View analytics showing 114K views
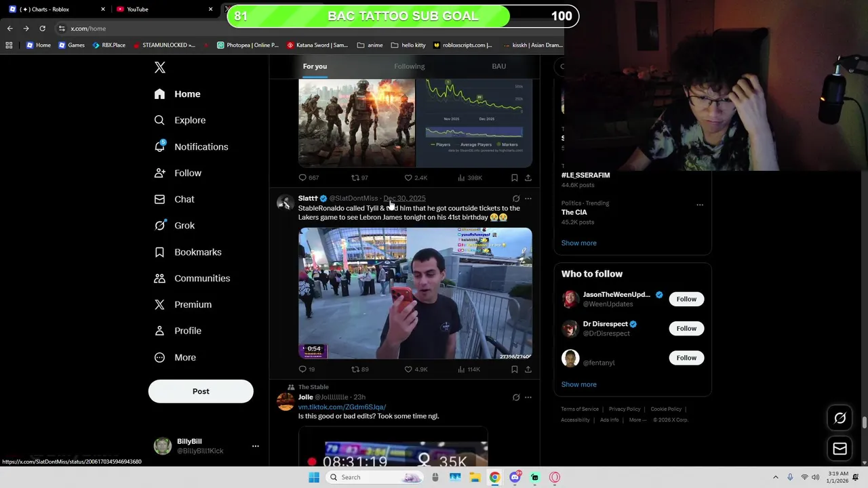The width and height of the screenshot is (868, 488). pyautogui.click(x=469, y=369)
